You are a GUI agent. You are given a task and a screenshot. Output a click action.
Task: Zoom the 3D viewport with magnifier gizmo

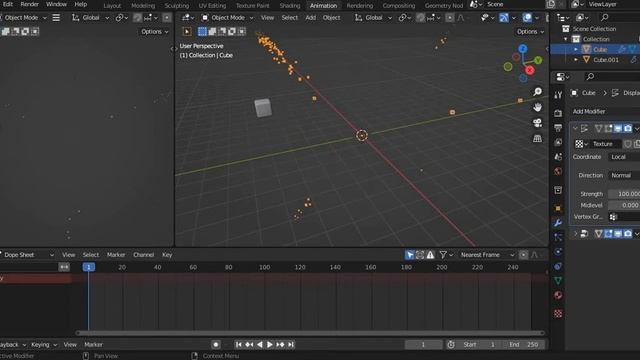click(538, 92)
